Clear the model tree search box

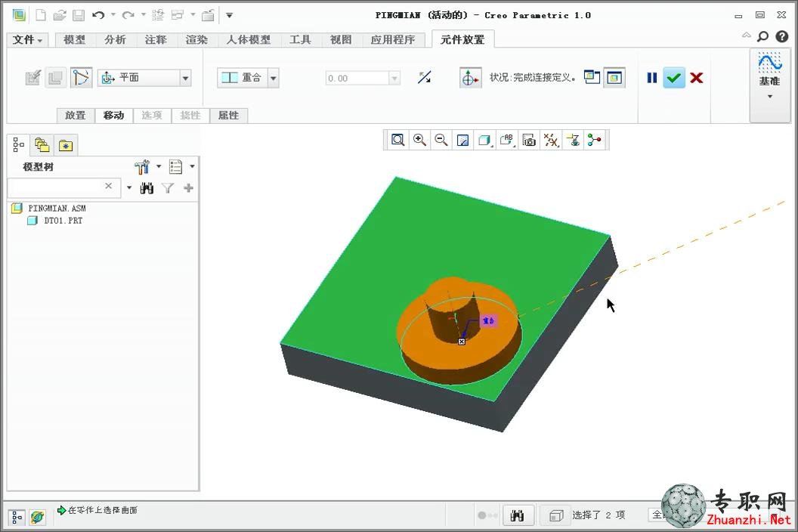[108, 186]
